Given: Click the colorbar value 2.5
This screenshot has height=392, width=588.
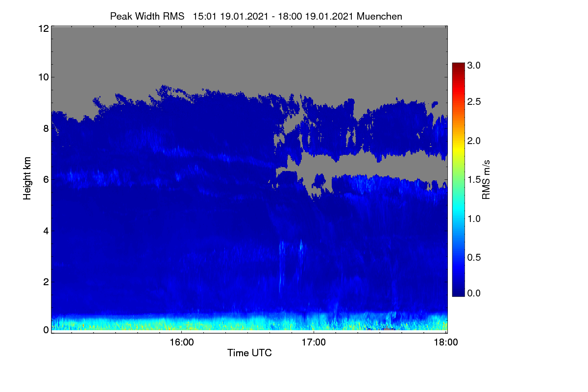Looking at the screenshot, I should [474, 101].
